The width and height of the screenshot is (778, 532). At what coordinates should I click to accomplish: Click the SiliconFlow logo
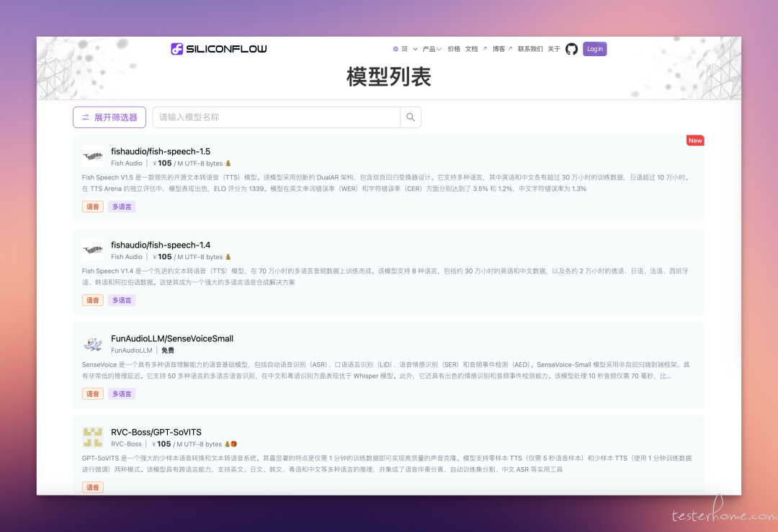tap(219, 48)
